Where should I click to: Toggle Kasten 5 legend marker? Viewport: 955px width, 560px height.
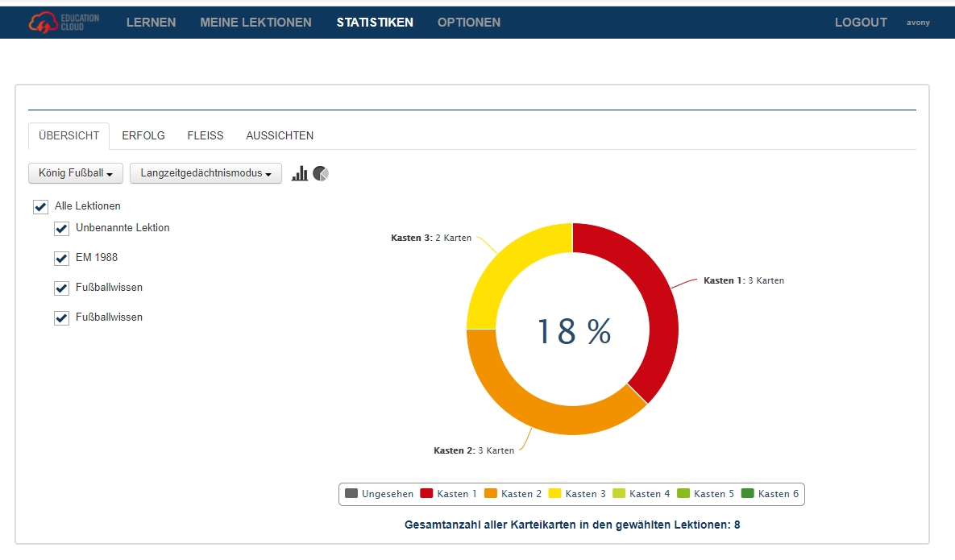pos(683,493)
